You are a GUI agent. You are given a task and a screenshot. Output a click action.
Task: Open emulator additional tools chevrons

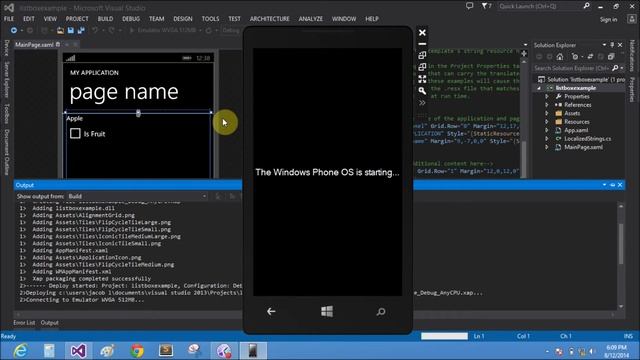pos(422,103)
